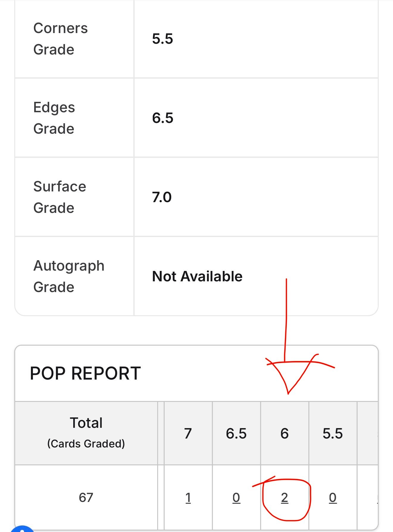Click the Autograph Grade label
This screenshot has width=393, height=532.
click(x=69, y=276)
